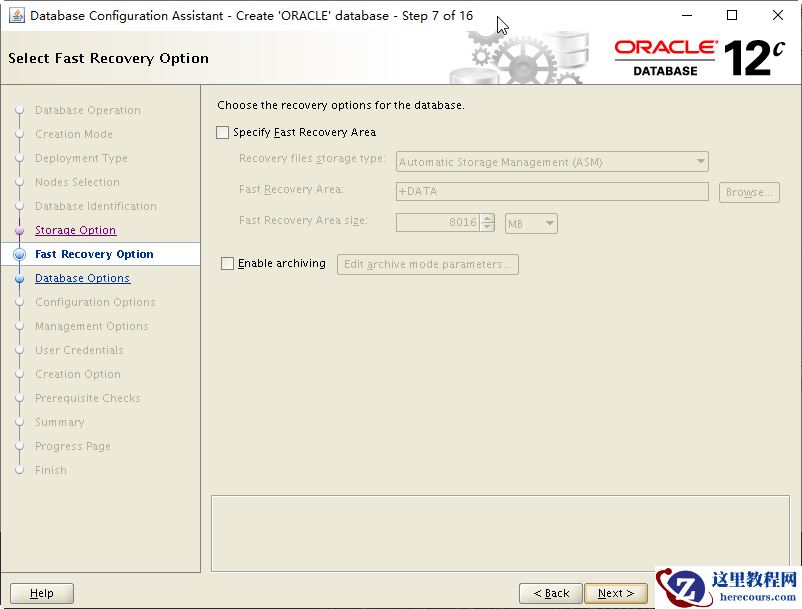This screenshot has width=802, height=609.
Task: Tick the Enable archiving checkbox
Action: pyautogui.click(x=227, y=263)
